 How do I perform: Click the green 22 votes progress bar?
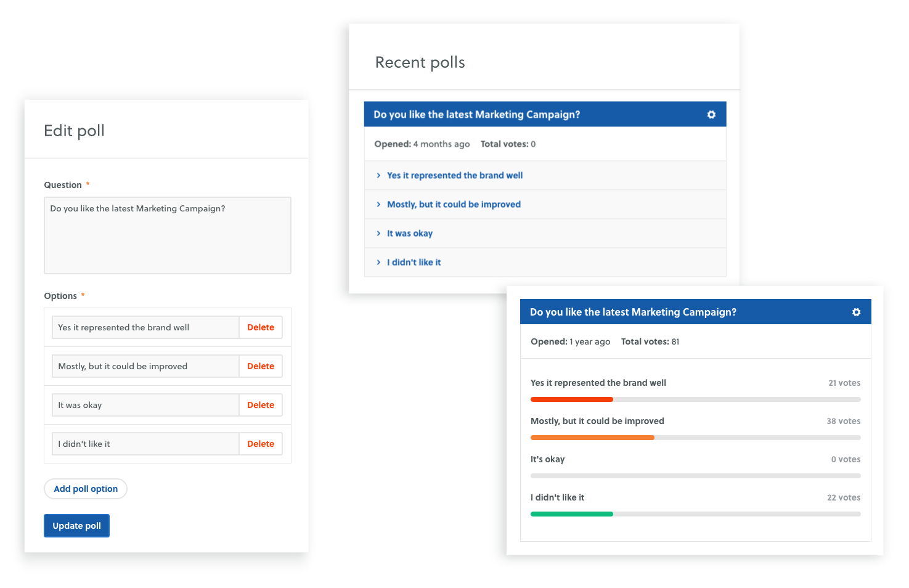click(572, 514)
